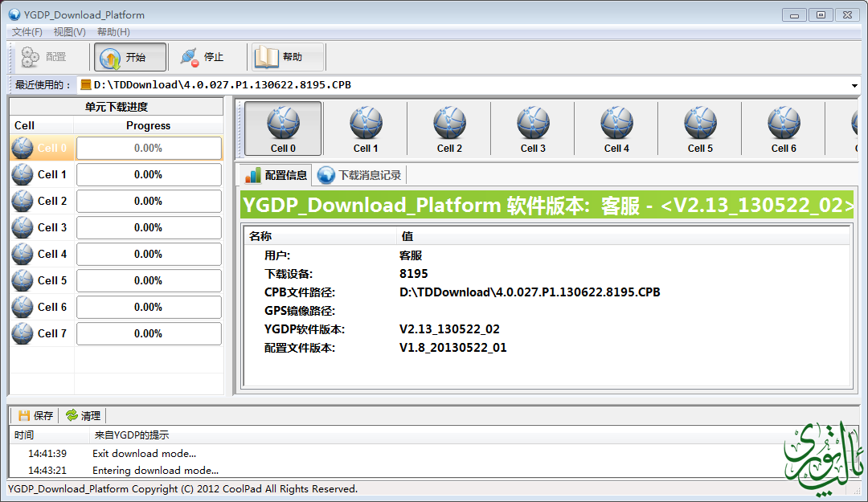
Task: Click CoolPad copyright status bar text
Action: tap(182, 488)
